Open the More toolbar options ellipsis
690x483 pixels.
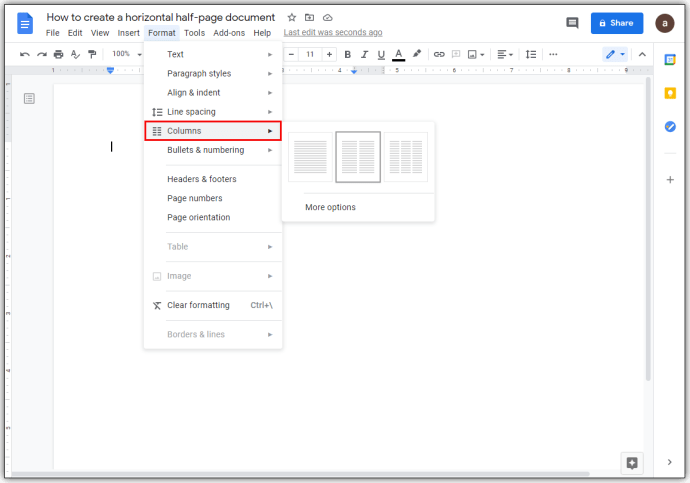click(x=553, y=54)
